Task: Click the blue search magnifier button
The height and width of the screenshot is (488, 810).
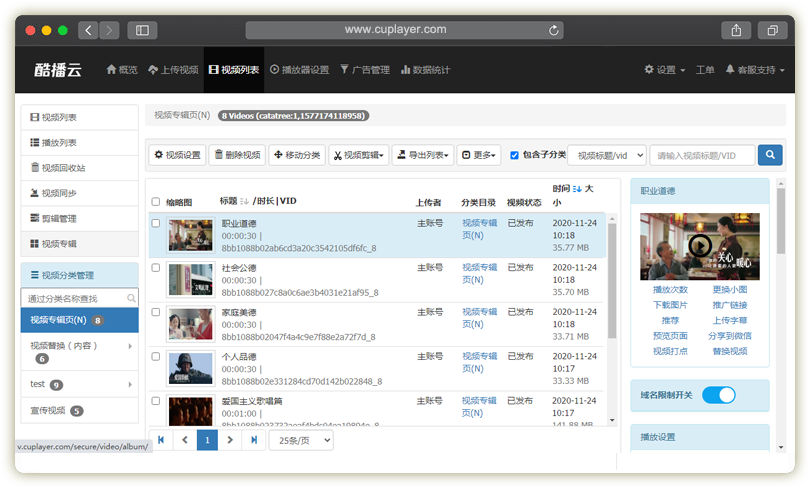Action: [x=769, y=155]
